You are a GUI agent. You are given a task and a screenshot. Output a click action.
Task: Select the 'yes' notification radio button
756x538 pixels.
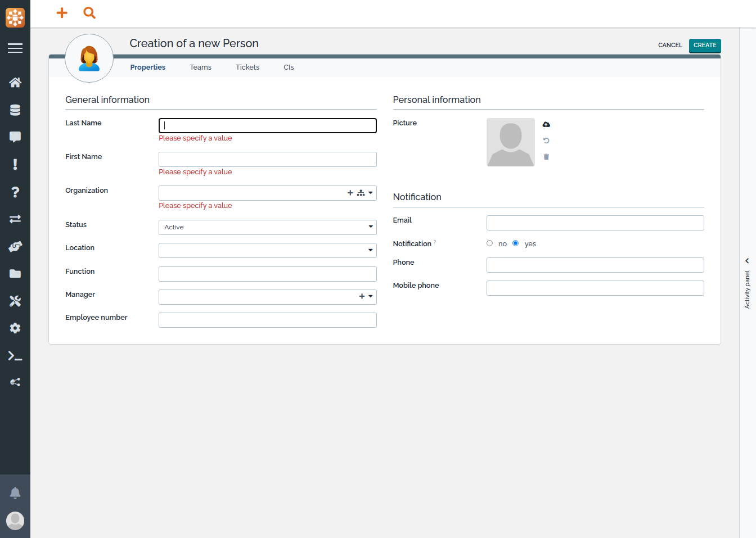(515, 243)
